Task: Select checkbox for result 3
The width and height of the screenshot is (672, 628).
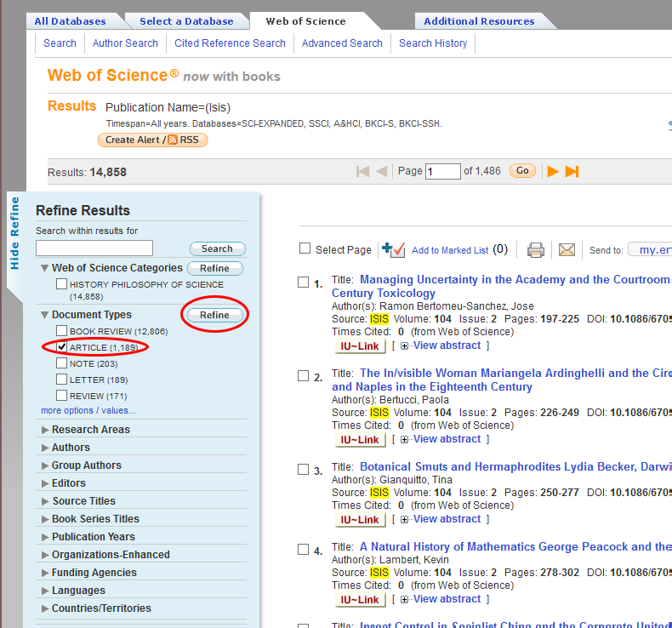Action: 303,470
